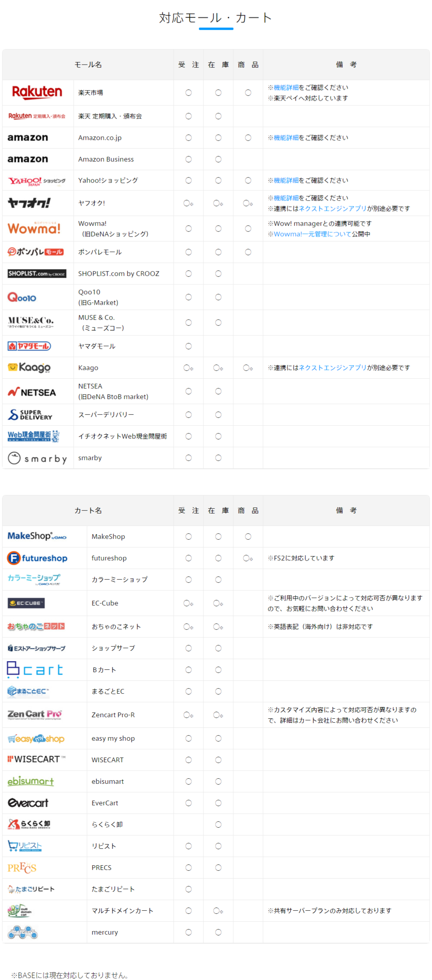The image size is (432, 980).
Task: Click the NETSEA logo
Action: 32,392
